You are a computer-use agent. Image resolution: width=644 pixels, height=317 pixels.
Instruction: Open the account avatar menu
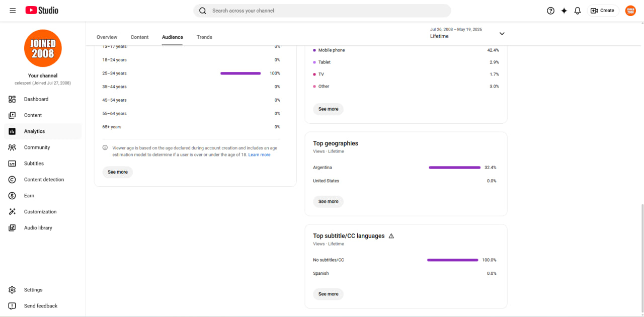[630, 11]
